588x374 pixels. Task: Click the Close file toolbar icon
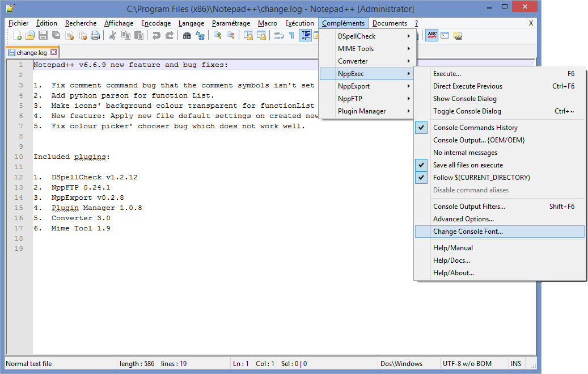pos(69,36)
